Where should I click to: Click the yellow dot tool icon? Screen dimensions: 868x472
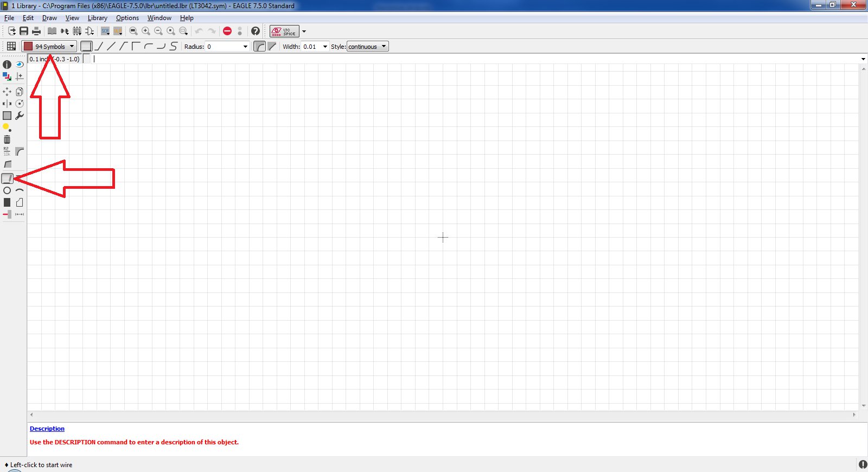(x=7, y=127)
